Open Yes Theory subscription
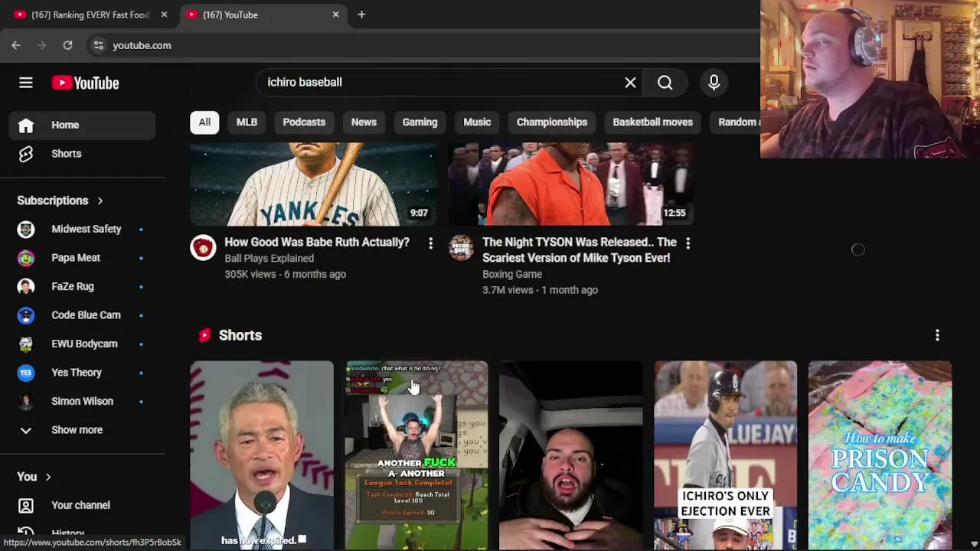The height and width of the screenshot is (551, 980). [x=82, y=373]
